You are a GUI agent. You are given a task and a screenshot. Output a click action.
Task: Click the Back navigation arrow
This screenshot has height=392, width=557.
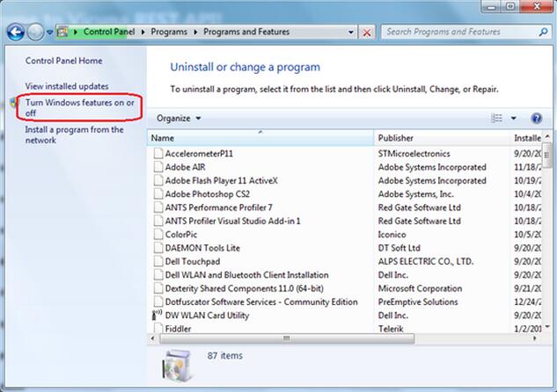(16, 33)
